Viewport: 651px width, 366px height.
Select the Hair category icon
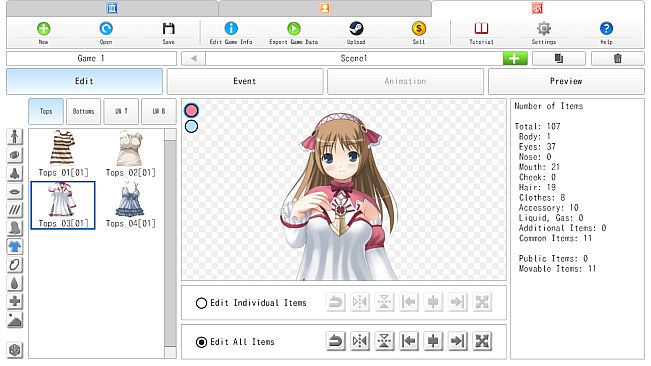tap(15, 228)
